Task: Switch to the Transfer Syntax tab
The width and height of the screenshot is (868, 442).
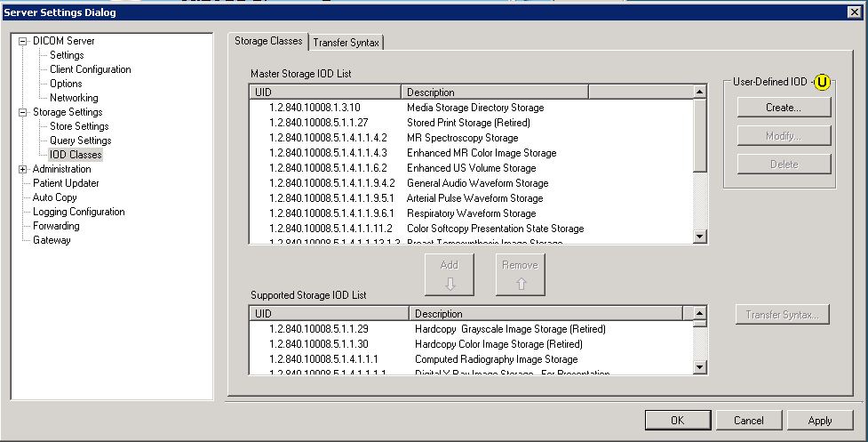Action: point(346,42)
